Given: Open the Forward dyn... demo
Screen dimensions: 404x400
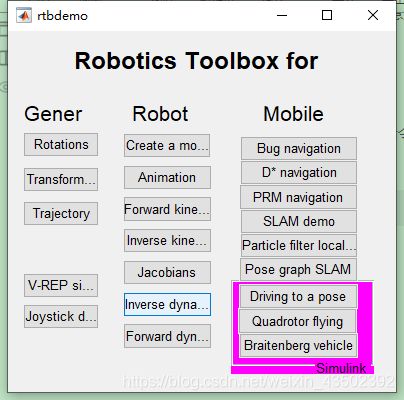Looking at the screenshot, I should click(x=167, y=336).
